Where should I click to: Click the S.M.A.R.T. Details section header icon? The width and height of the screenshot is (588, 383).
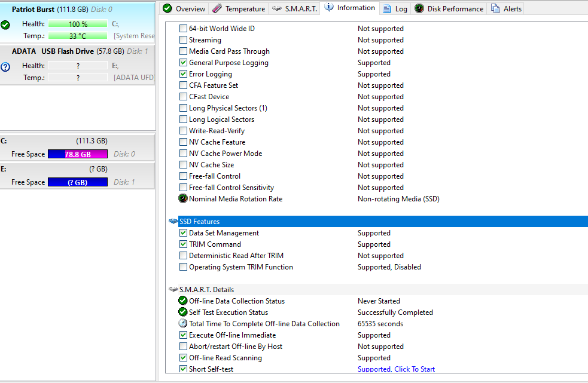(x=173, y=289)
